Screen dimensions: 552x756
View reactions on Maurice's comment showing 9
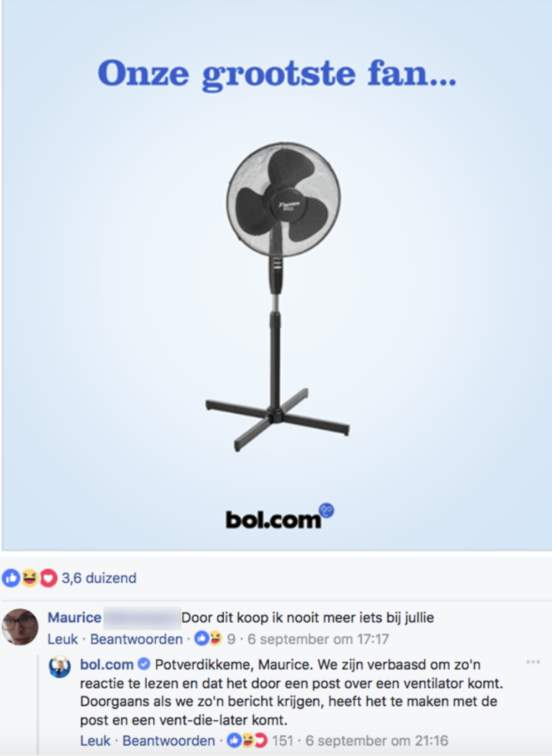tap(215, 639)
